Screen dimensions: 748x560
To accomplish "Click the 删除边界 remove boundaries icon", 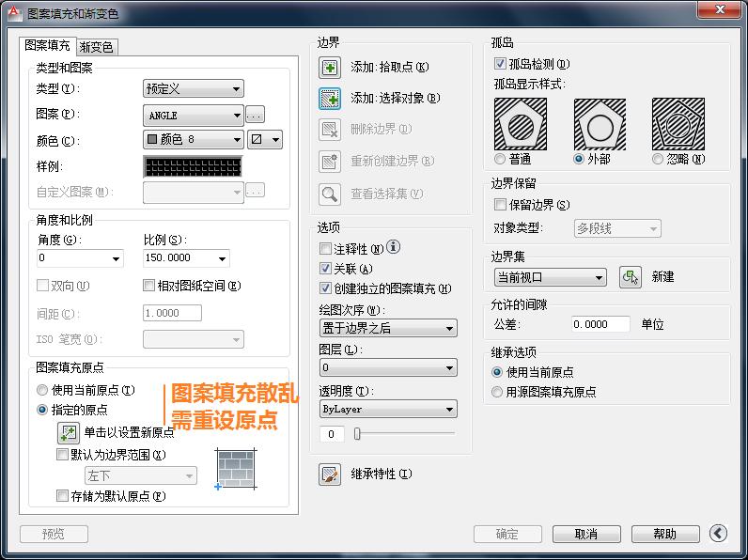I will click(x=329, y=130).
